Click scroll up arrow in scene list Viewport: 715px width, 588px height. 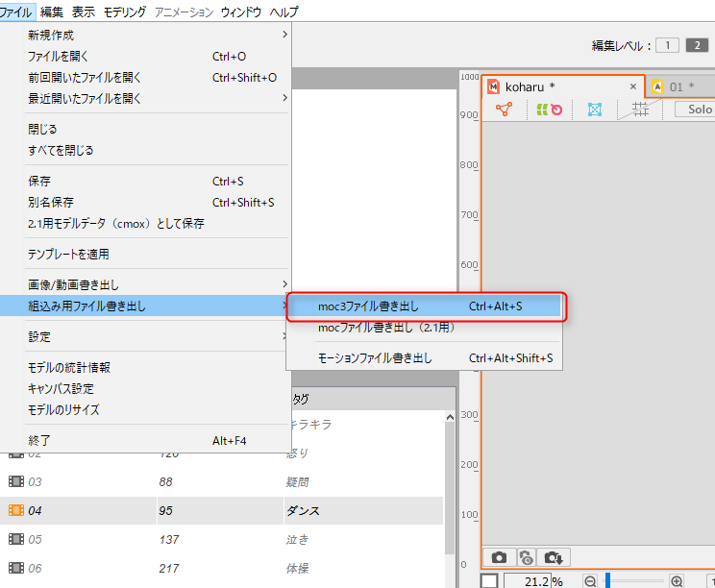click(x=450, y=417)
